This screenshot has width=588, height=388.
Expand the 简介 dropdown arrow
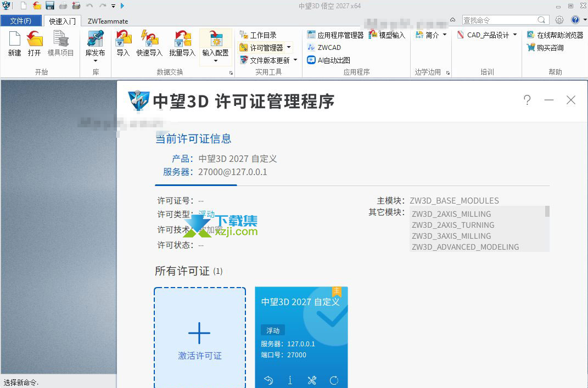click(445, 35)
